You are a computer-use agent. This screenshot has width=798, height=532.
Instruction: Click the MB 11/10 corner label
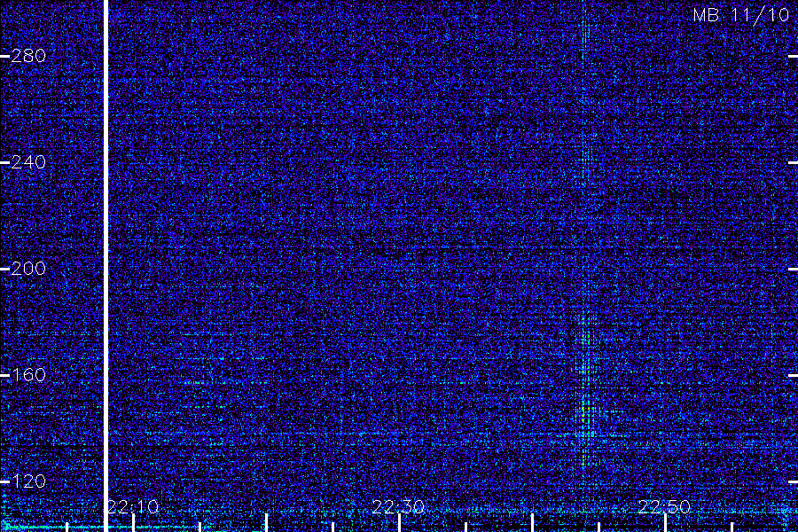pos(741,15)
